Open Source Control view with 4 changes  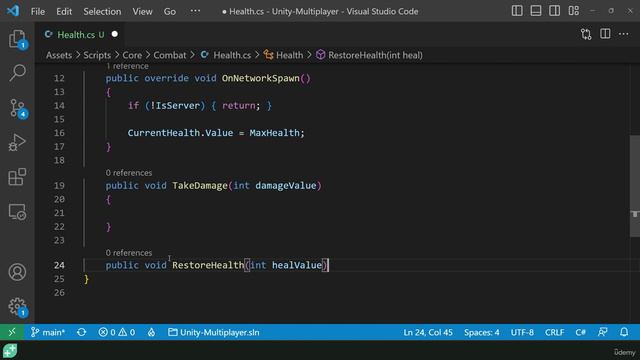(x=17, y=109)
